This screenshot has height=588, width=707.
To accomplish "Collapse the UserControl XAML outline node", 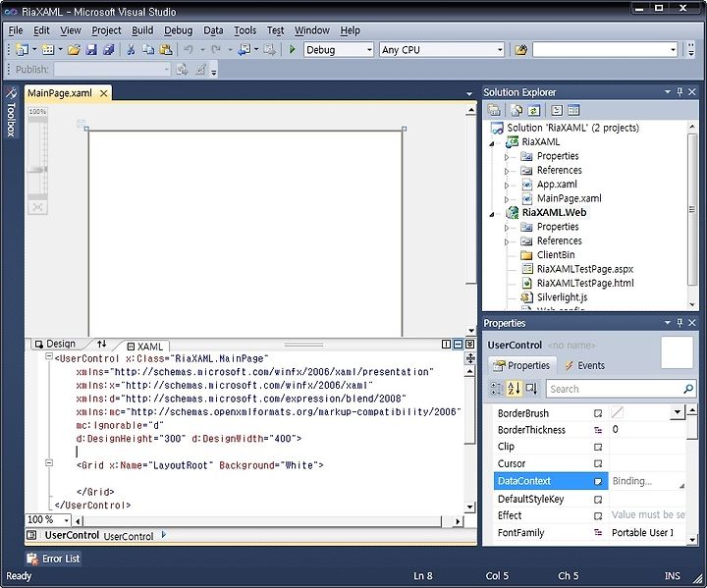I will [49, 357].
